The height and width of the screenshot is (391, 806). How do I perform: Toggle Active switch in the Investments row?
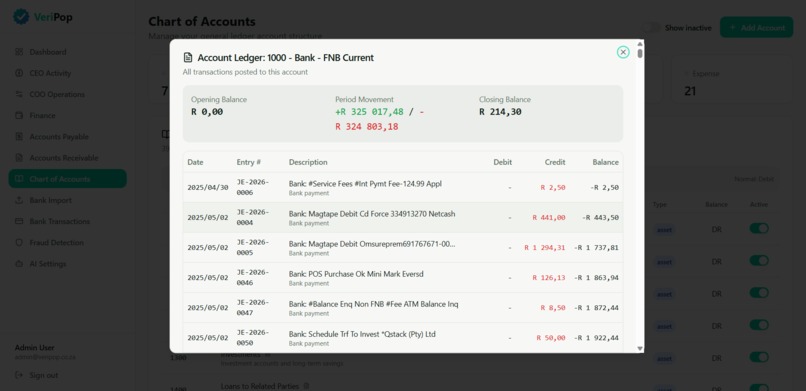(x=759, y=357)
